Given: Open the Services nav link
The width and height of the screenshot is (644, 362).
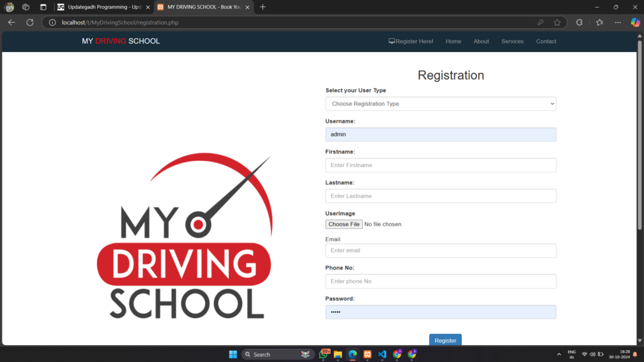Looking at the screenshot, I should click(512, 41).
